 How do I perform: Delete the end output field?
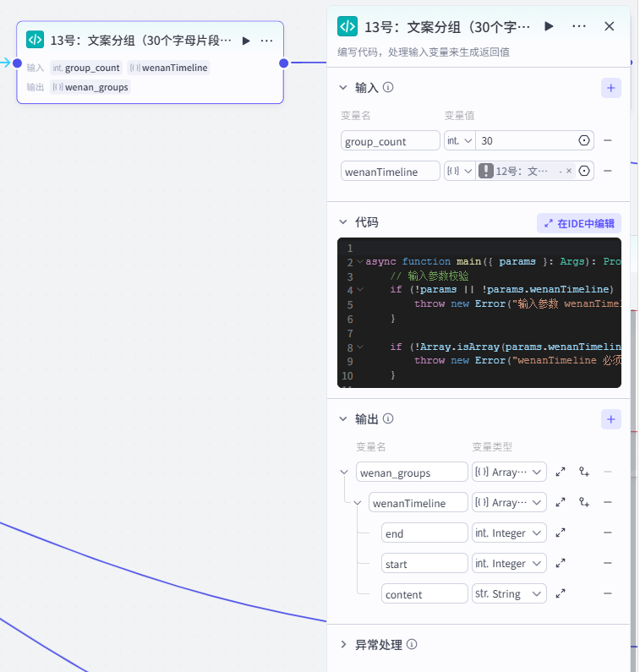click(x=607, y=533)
